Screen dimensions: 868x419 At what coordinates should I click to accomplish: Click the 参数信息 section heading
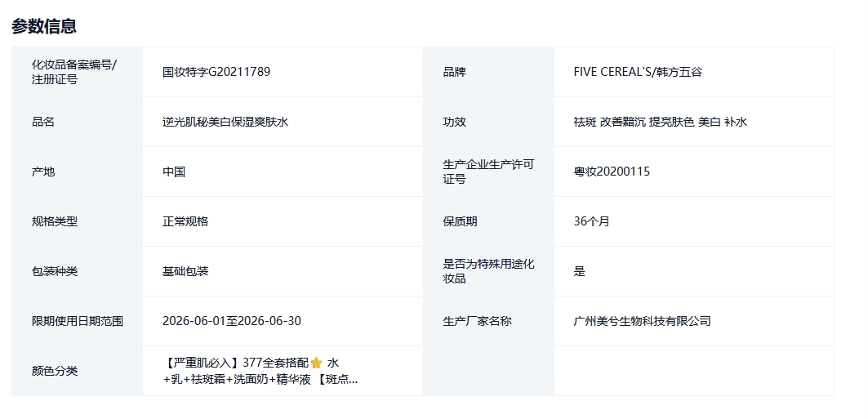tap(44, 26)
